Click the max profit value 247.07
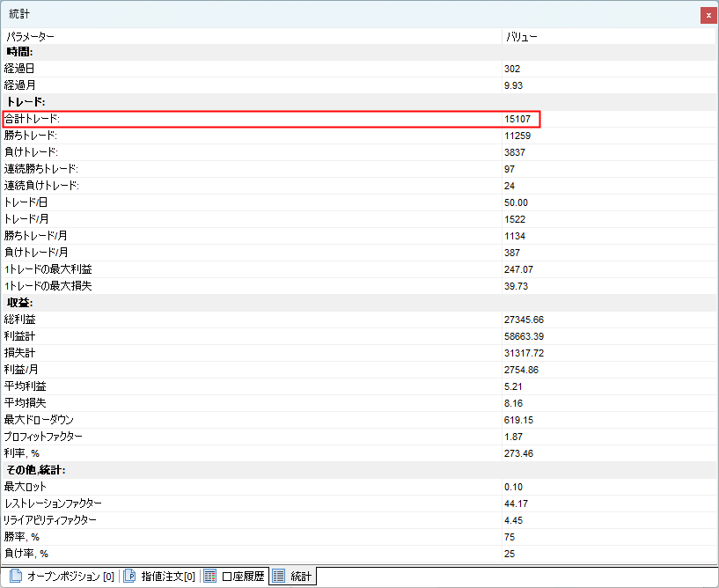The height and width of the screenshot is (588, 719). point(518,269)
